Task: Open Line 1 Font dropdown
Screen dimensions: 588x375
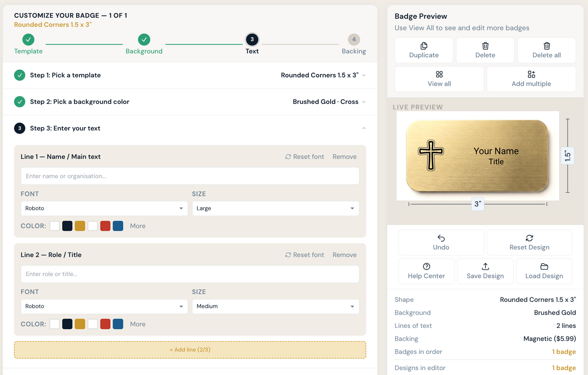Action: click(x=104, y=208)
